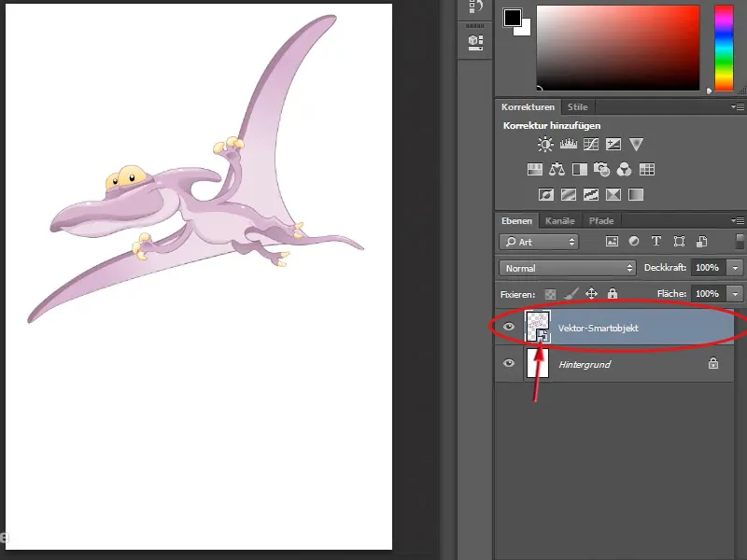Viewport: 747px width, 560px height.
Task: Add a Channel Mixer adjustment (three circles)
Action: click(x=624, y=170)
